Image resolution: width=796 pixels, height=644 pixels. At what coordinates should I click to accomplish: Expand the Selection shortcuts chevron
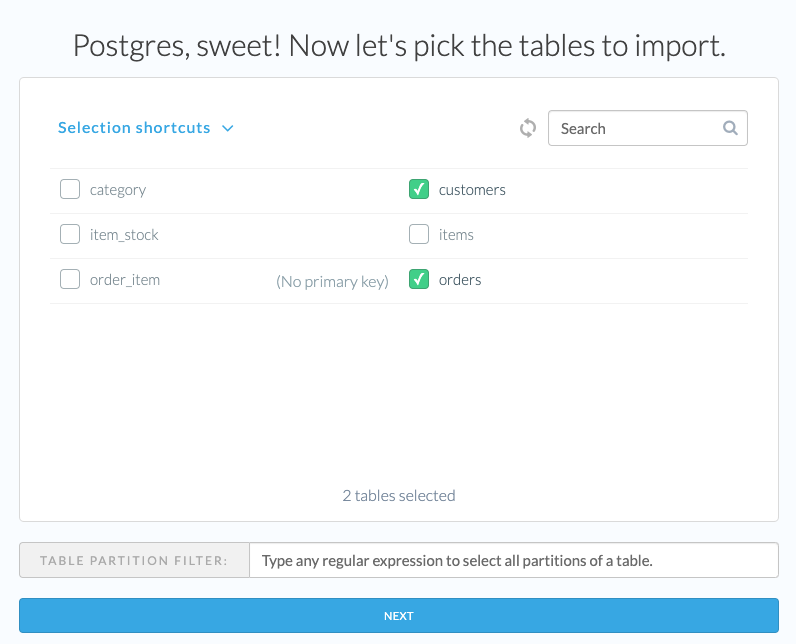click(x=228, y=128)
